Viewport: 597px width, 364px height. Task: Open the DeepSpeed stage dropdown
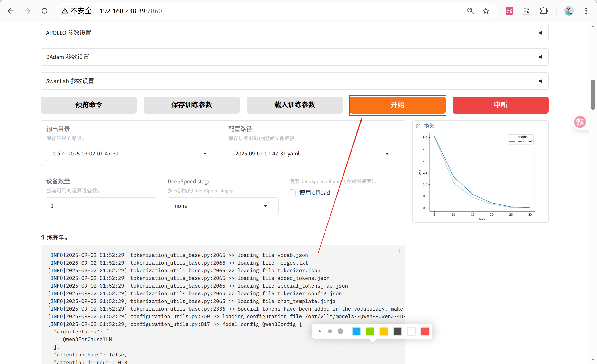point(223,206)
